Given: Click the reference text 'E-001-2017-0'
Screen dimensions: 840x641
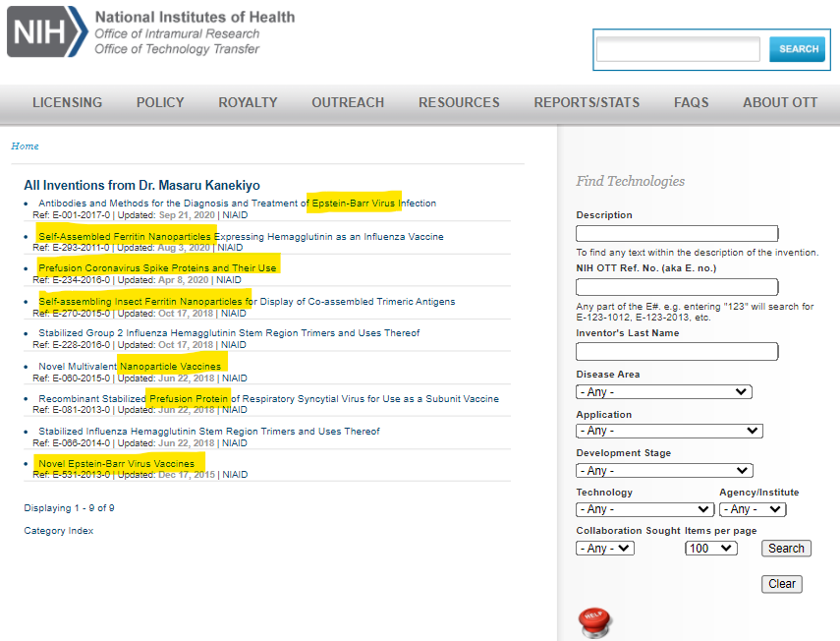Looking at the screenshot, I should pyautogui.click(x=81, y=215).
